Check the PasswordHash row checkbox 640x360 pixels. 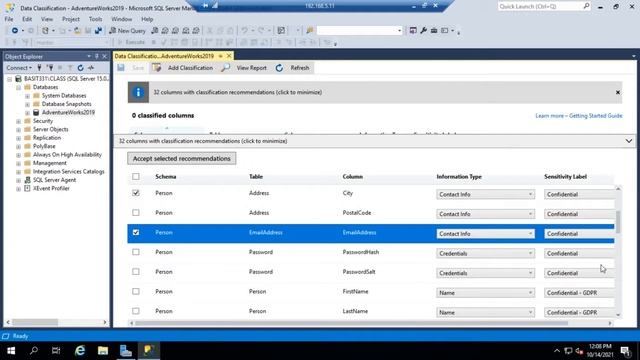[136, 252]
